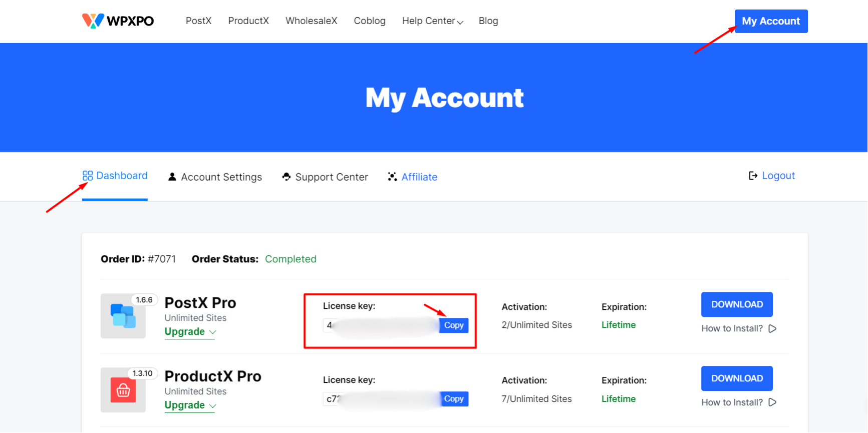Click the PostX Pro product icon
868x433 pixels.
tap(123, 316)
